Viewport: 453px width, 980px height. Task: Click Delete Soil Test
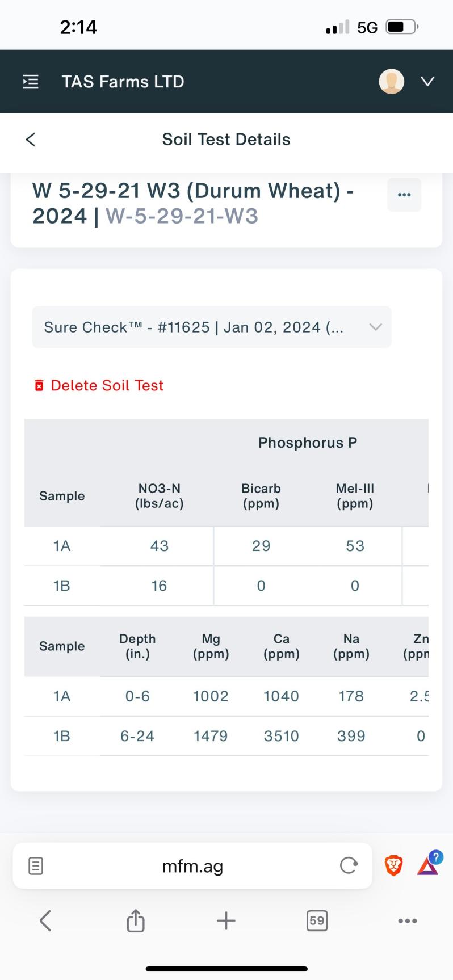pyautogui.click(x=107, y=386)
